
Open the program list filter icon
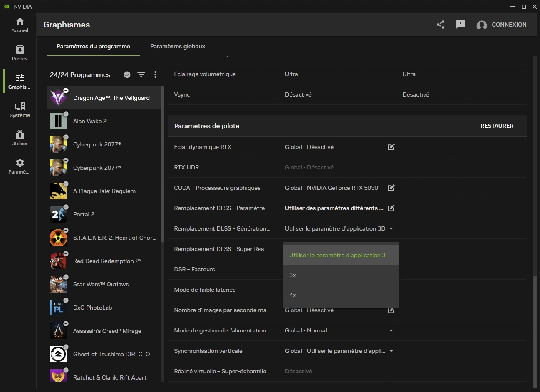click(141, 74)
